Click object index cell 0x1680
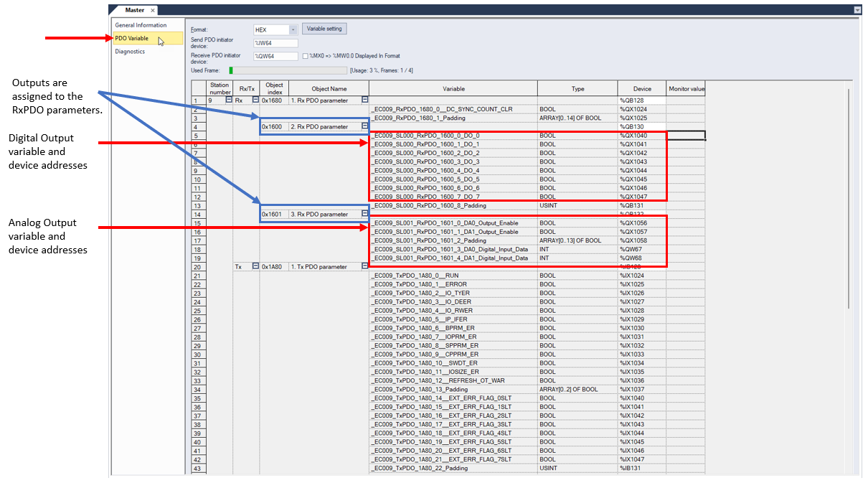Image resolution: width=868 pixels, height=483 pixels. [274, 100]
